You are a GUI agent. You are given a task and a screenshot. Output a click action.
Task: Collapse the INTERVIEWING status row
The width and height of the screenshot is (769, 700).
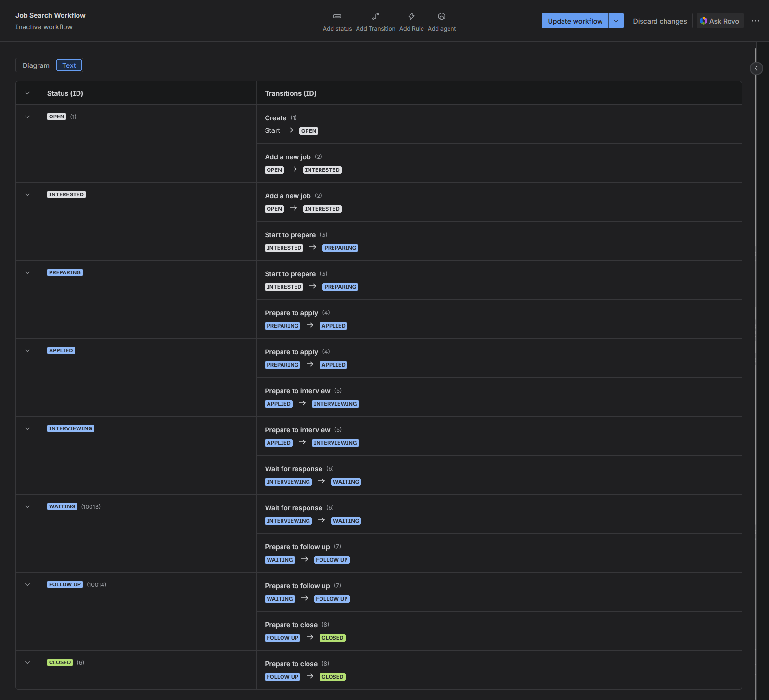point(27,428)
